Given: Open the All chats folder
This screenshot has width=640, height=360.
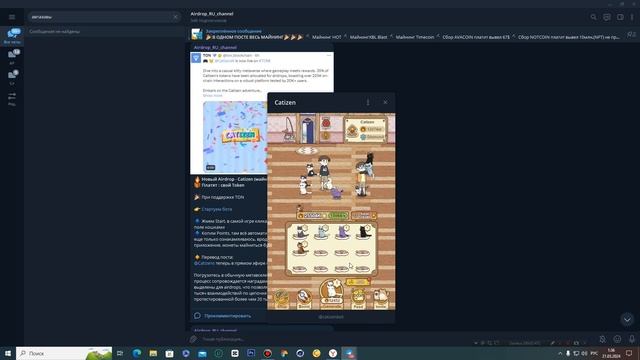Looking at the screenshot, I should coord(12,36).
